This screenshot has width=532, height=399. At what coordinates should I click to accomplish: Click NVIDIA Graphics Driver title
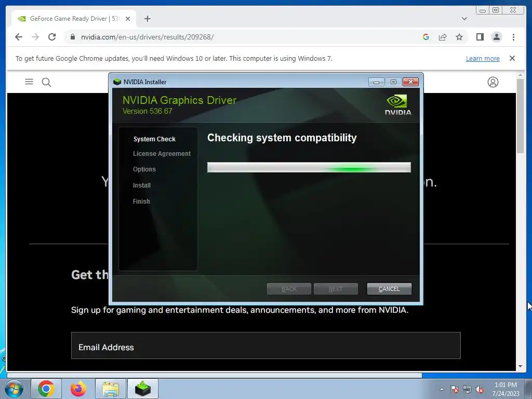click(179, 100)
